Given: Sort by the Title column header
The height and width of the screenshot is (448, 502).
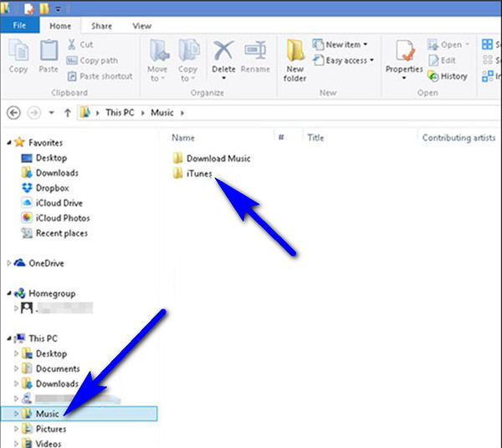Looking at the screenshot, I should click(x=315, y=138).
